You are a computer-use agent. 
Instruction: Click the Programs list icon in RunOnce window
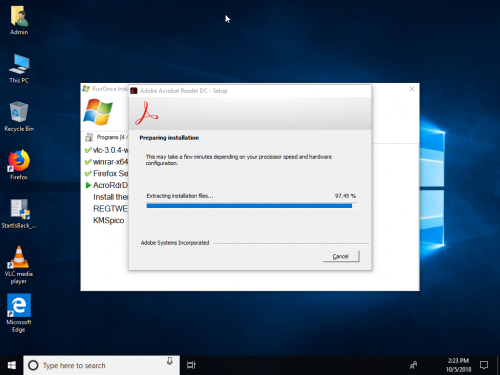pos(89,137)
